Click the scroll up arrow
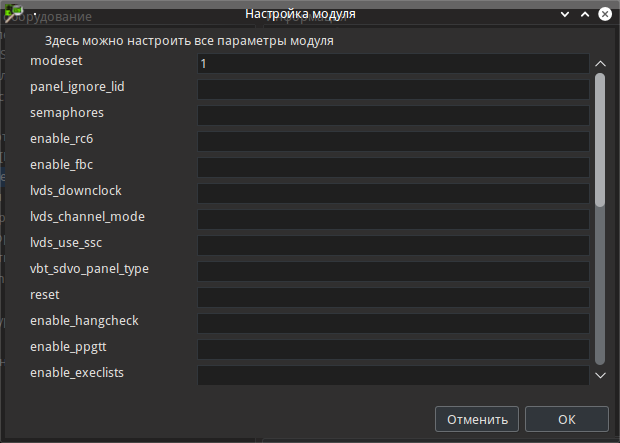620x443 pixels. click(x=600, y=64)
